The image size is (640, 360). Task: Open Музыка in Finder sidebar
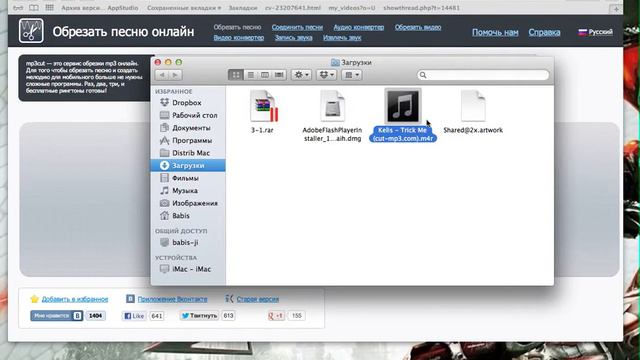[x=188, y=191]
